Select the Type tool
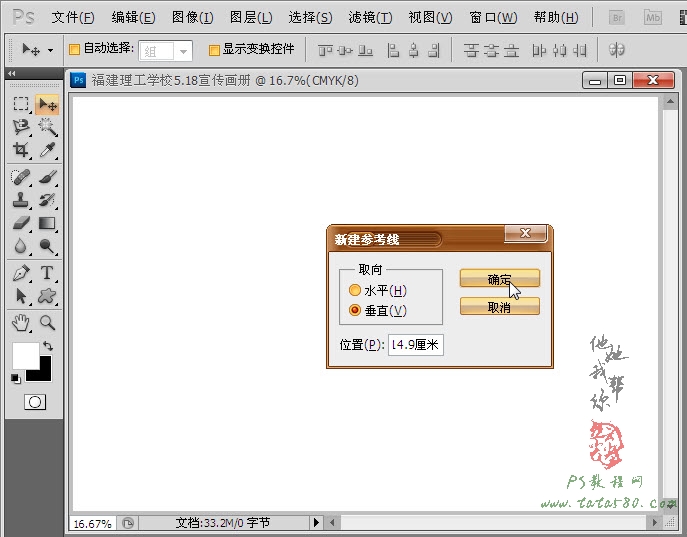This screenshot has width=687, height=537. click(x=47, y=273)
